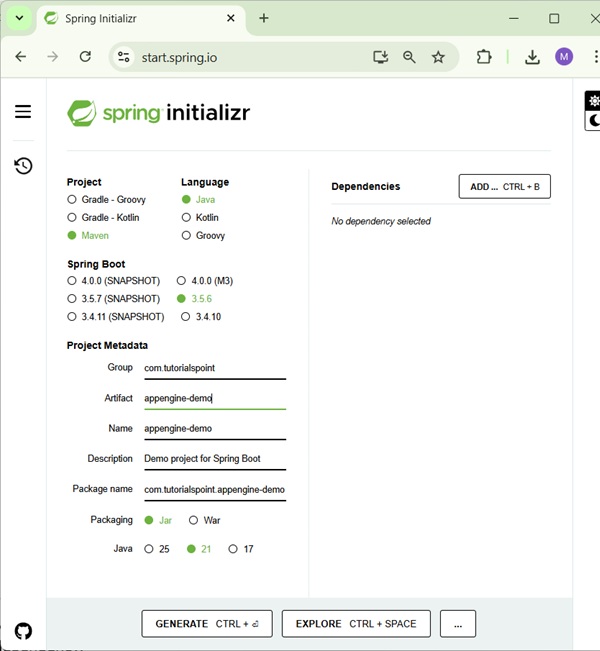Open the more options ellipsis button

457,624
